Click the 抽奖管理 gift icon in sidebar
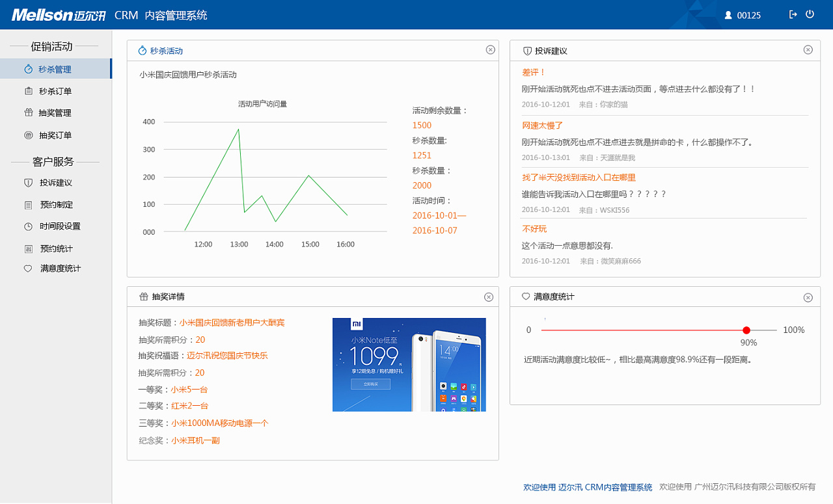 (x=28, y=113)
